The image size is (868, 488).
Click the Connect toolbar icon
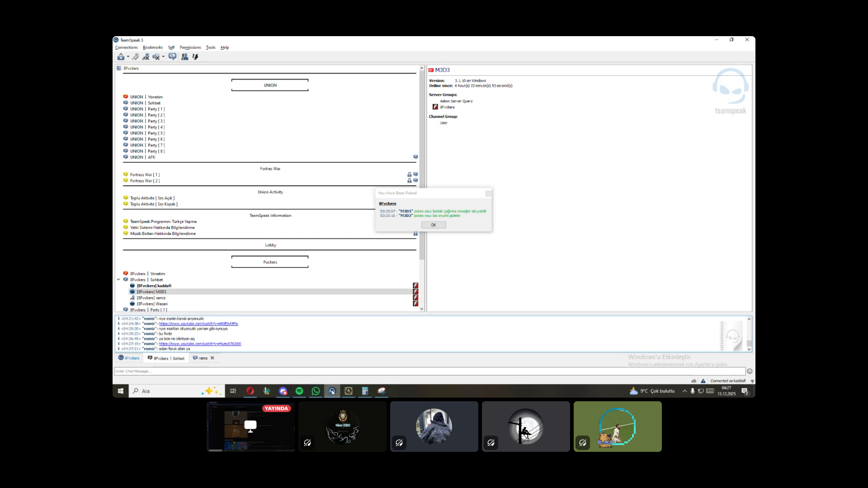point(121,57)
